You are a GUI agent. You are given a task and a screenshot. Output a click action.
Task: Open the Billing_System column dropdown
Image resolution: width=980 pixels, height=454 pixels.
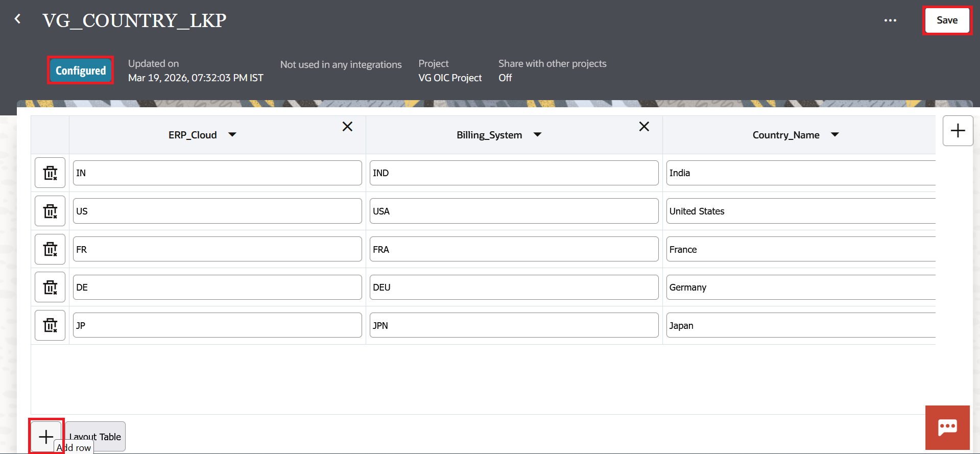coord(537,135)
